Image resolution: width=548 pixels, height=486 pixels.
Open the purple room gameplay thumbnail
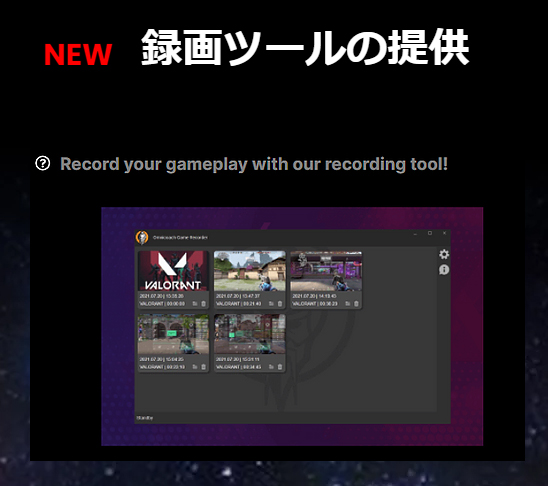tap(326, 271)
